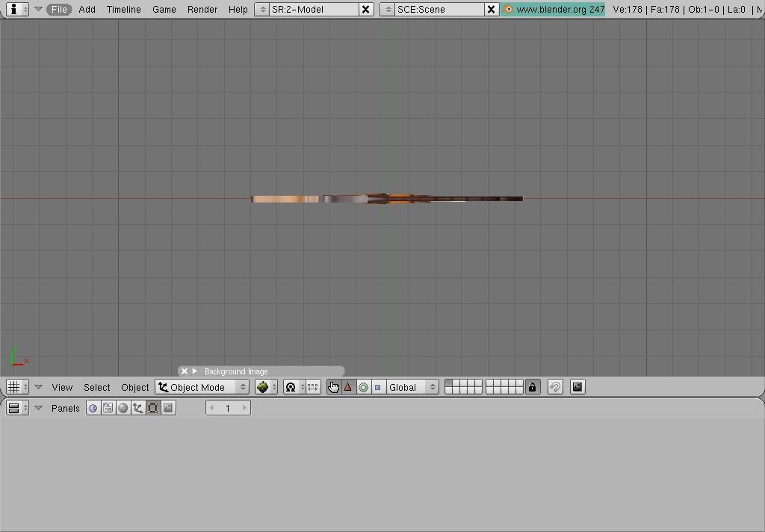Click the render this window icon
Screen dimensions: 765x532
(x=577, y=387)
